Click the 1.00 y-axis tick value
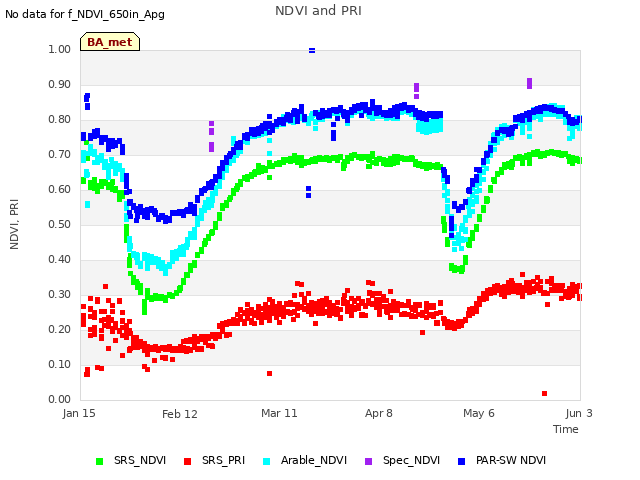This screenshot has height=480, width=640. pyautogui.click(x=60, y=49)
